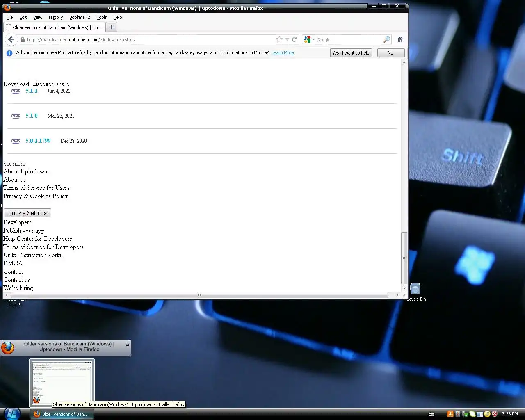Open version 5.1.0 download link
525x420 pixels.
coord(32,116)
